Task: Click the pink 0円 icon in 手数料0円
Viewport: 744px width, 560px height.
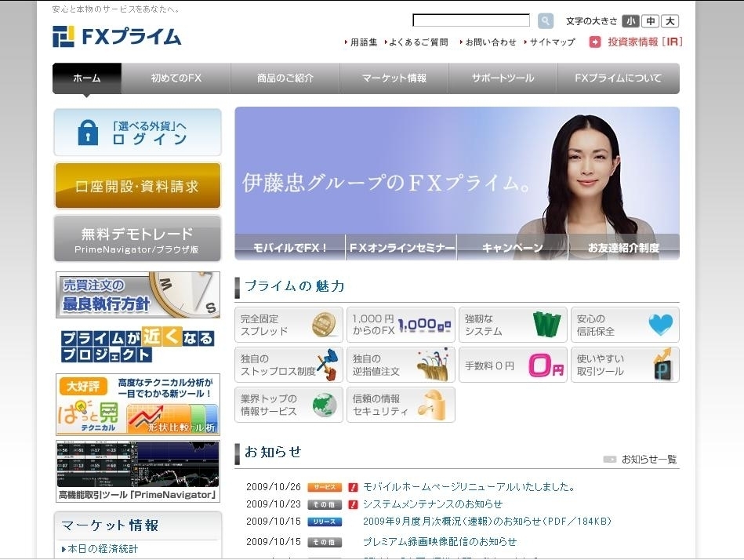Action: pos(546,365)
